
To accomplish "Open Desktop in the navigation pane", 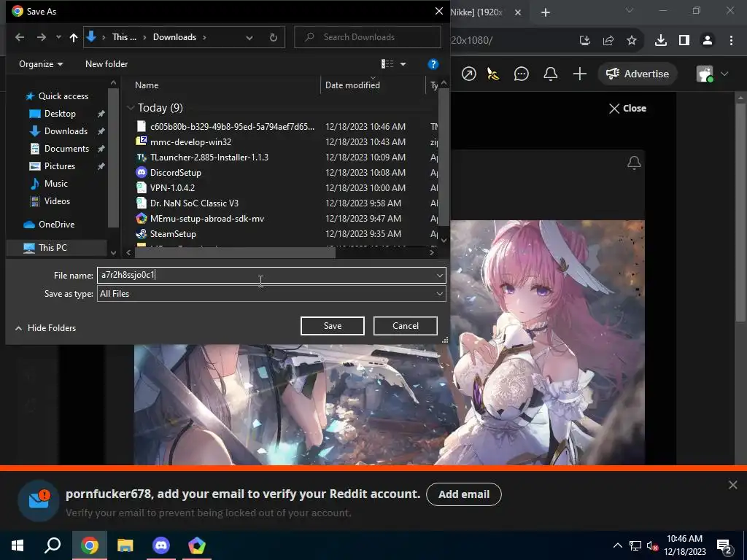I will point(60,114).
